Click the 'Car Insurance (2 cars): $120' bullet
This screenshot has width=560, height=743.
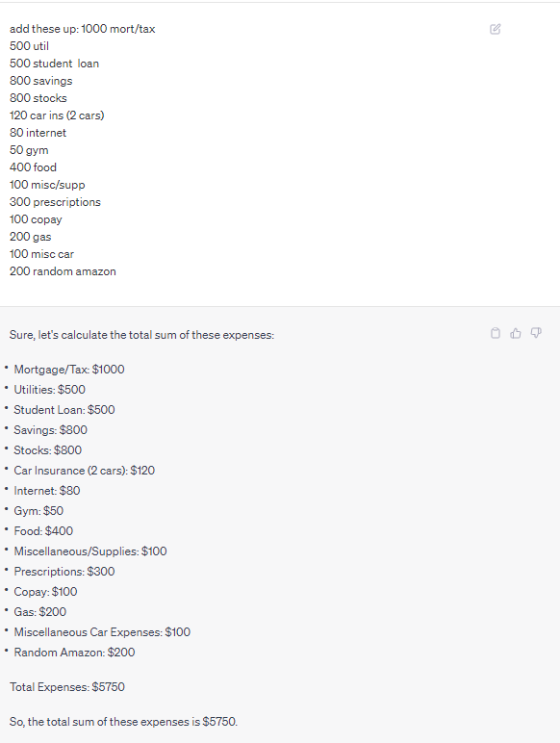[x=85, y=470]
